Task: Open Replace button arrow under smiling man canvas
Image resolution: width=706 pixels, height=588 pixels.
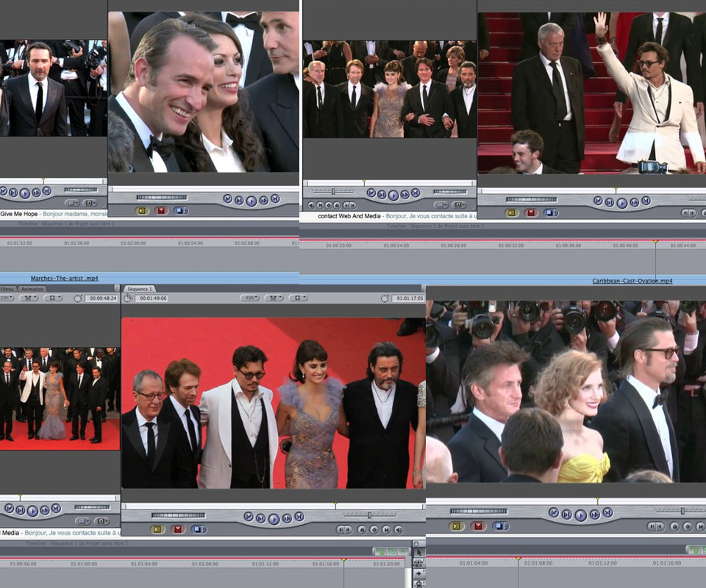Action: pos(186,210)
